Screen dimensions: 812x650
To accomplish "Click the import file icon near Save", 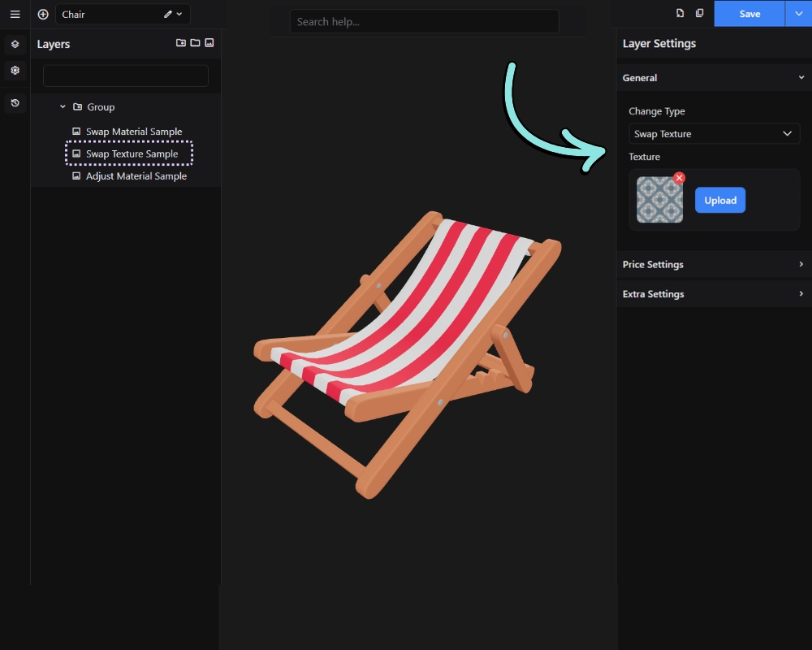I will [x=680, y=13].
